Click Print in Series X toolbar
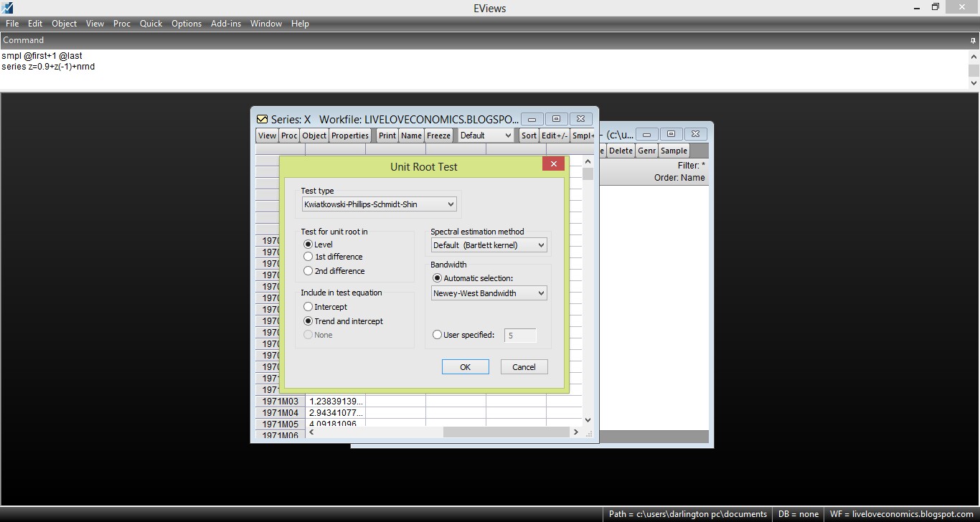 pos(387,136)
